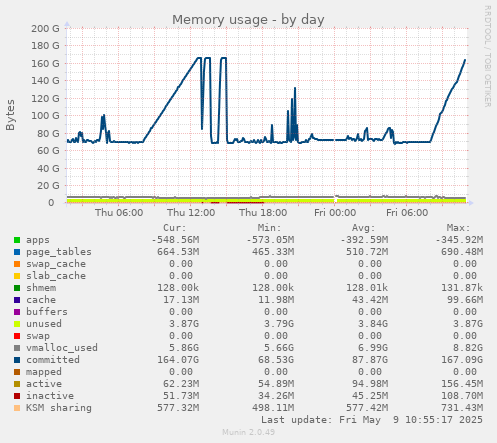Click shmem max value 131.87k
This screenshot has height=443, width=497.
(x=462, y=288)
